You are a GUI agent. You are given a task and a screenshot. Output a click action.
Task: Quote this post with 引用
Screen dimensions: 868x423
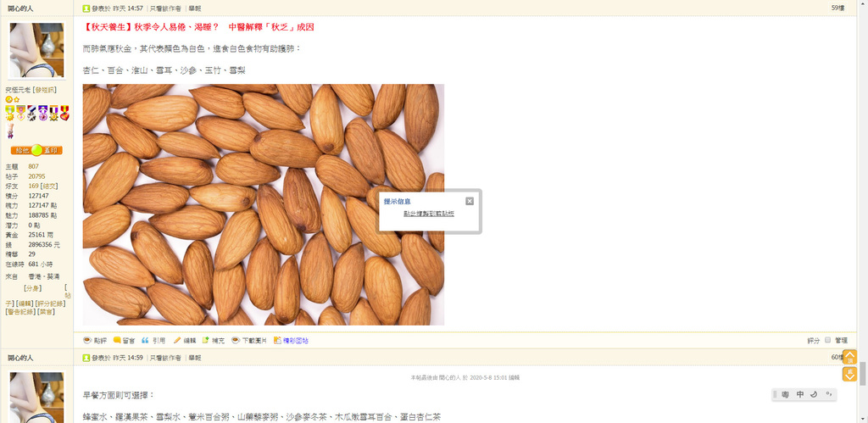153,341
